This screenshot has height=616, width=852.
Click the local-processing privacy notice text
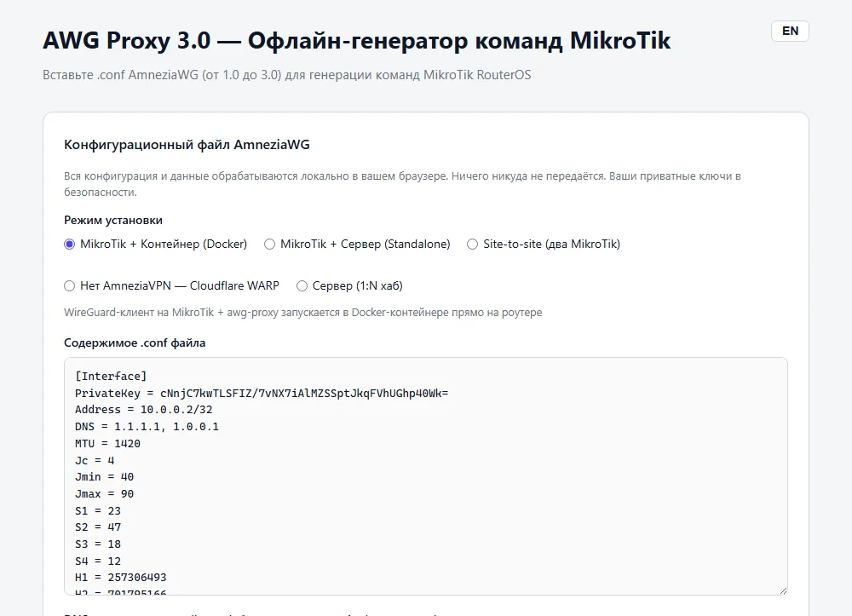403,183
